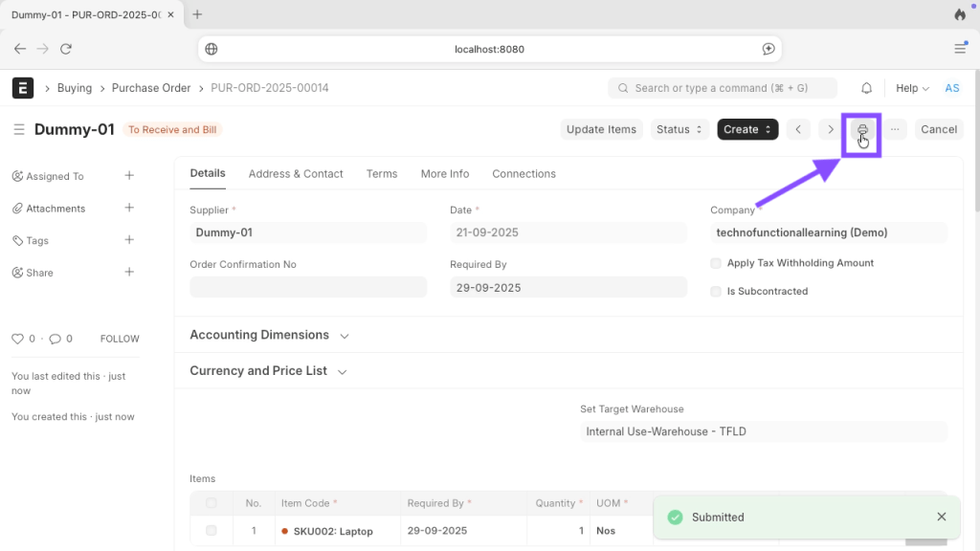Expand the Currency and Price List section
This screenshot has width=980, height=551.
[268, 371]
